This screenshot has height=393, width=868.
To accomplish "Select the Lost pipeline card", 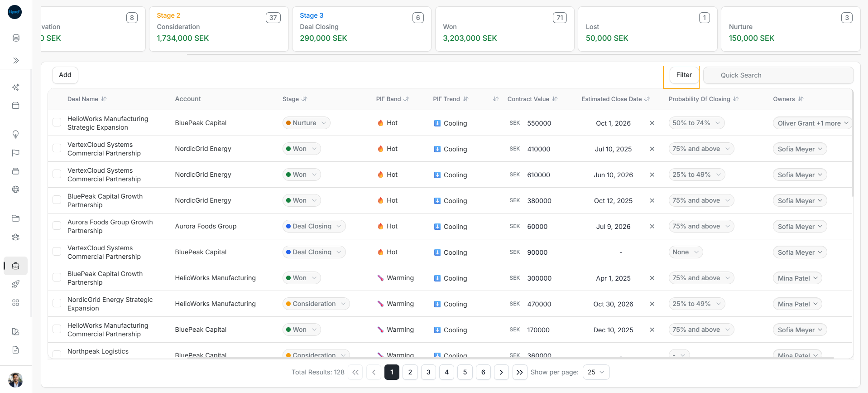I will click(x=647, y=29).
